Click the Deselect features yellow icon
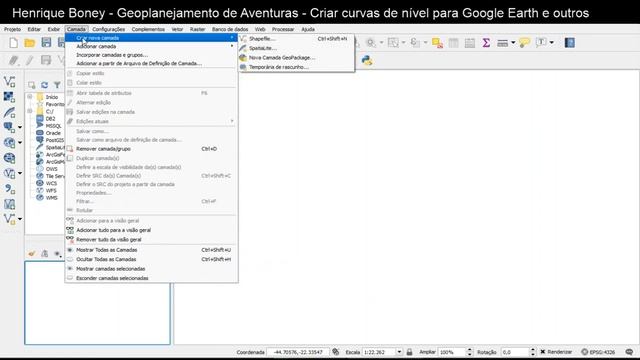 pyautogui.click(x=437, y=43)
